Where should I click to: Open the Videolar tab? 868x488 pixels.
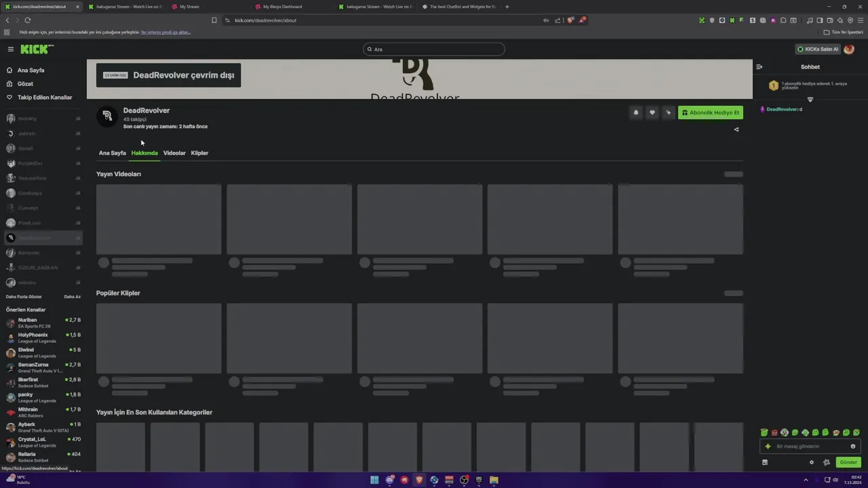(174, 153)
